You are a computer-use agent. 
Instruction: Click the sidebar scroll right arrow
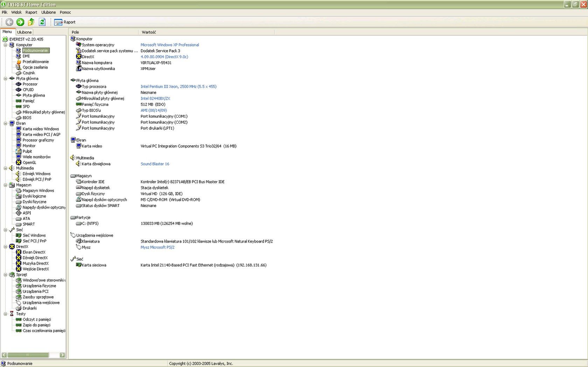[x=62, y=355]
